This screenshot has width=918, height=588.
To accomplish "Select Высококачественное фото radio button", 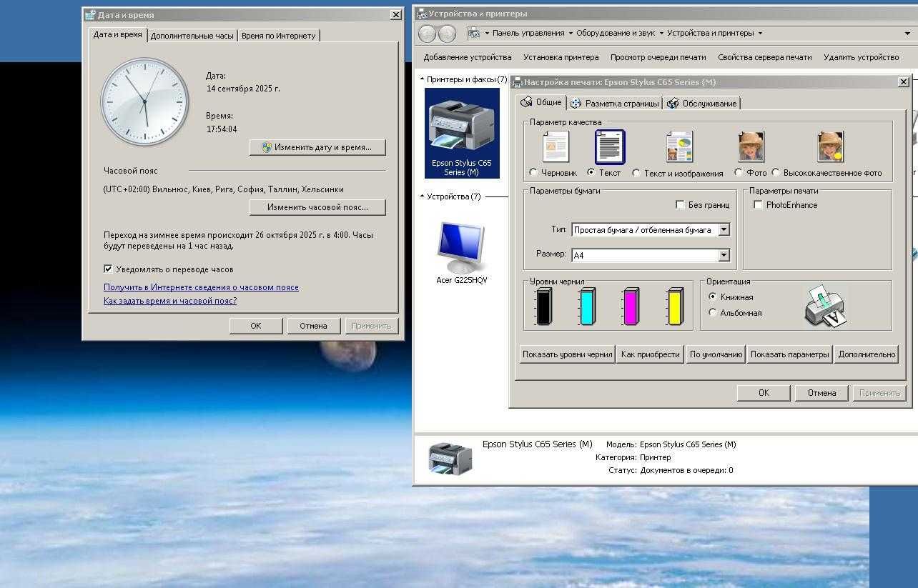I will point(776,173).
